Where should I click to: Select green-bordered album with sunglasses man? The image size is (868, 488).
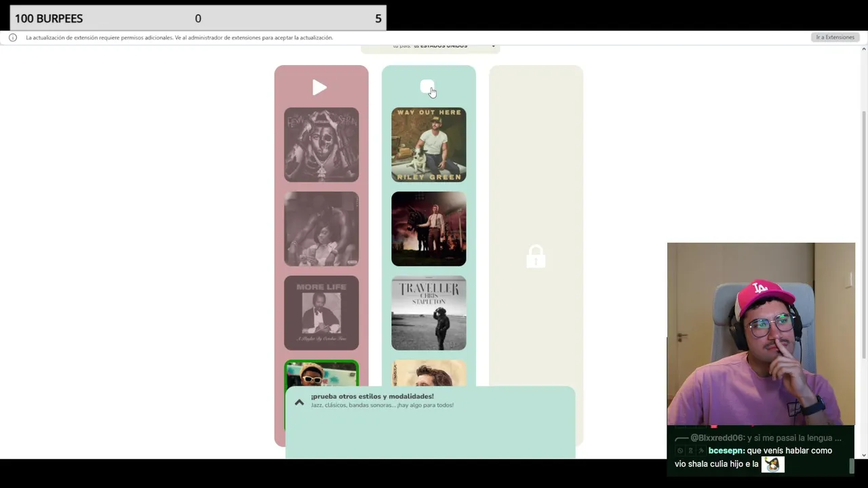[321, 373]
